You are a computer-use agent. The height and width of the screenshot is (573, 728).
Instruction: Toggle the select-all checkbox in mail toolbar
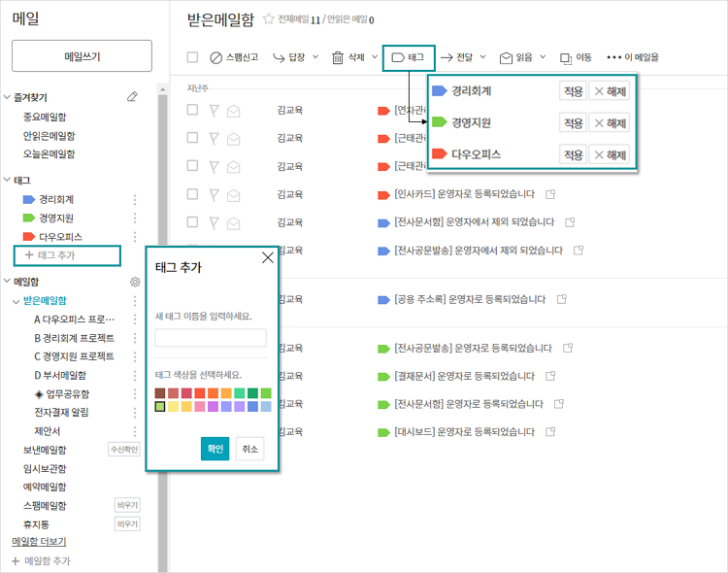[192, 58]
